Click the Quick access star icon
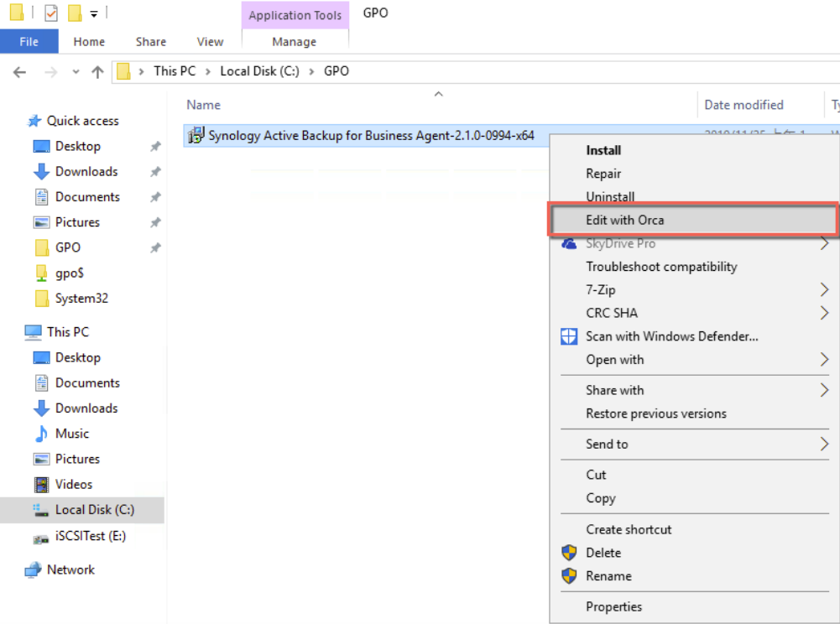Viewport: 840px width, 624px height. 34,121
